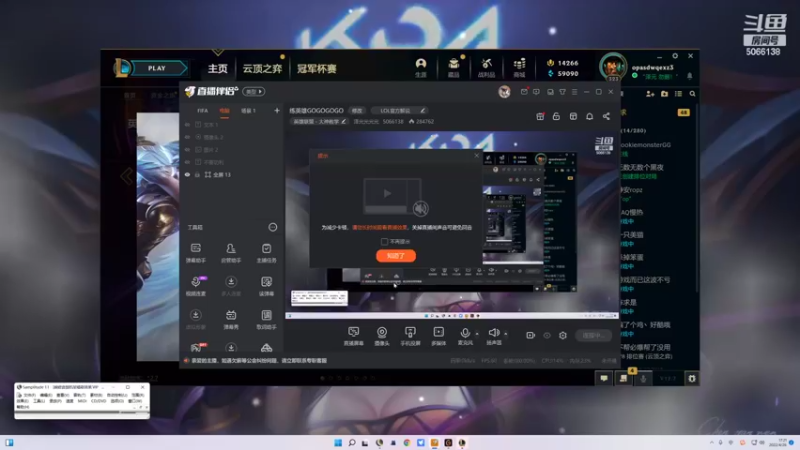Viewport: 800px width, 450px height.
Task: Click the edit button beside the GOGOGOGO stream title
Action: pos(357,111)
